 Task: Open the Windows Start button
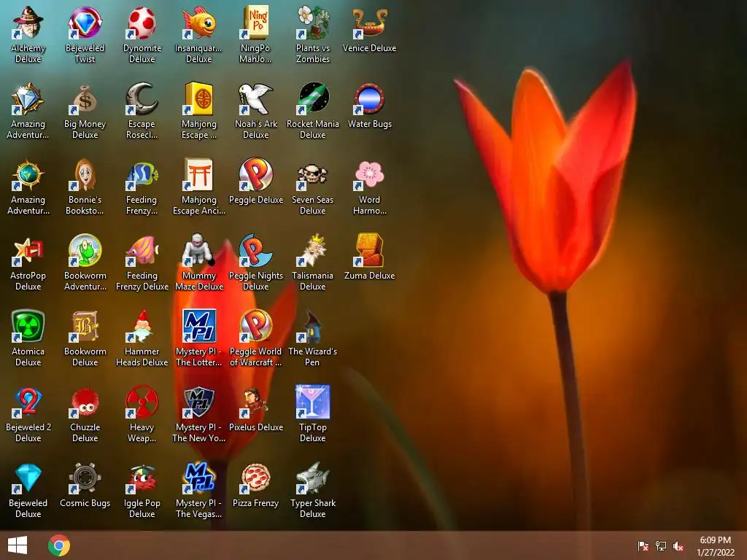[18, 545]
